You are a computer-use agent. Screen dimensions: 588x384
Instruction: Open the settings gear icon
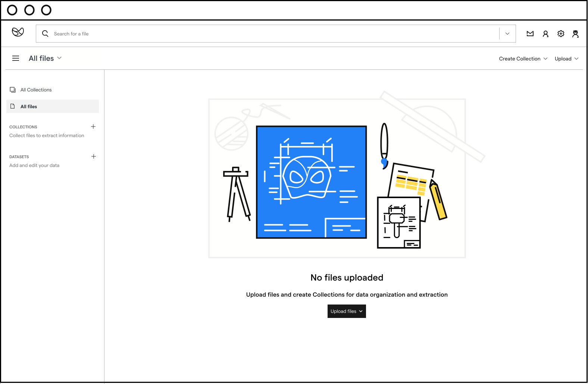pos(561,34)
